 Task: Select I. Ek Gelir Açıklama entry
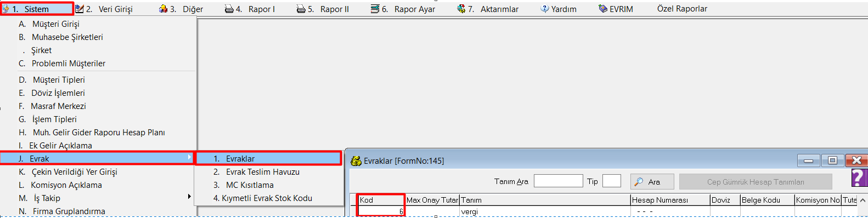pos(99,146)
